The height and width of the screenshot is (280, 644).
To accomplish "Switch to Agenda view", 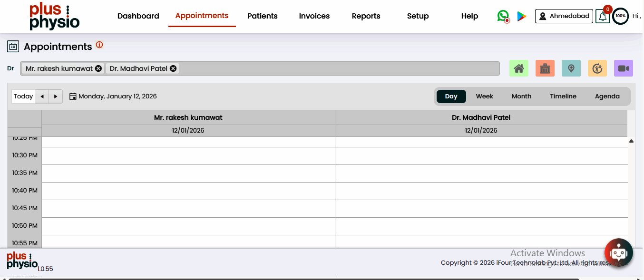I will point(607,97).
